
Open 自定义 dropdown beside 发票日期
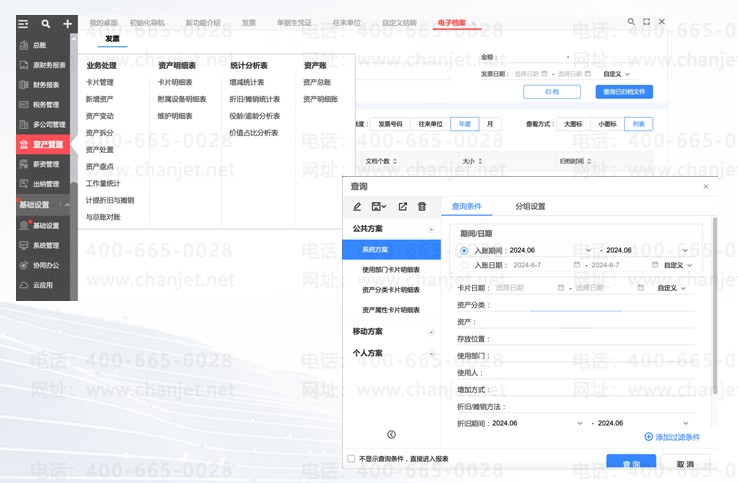[617, 74]
